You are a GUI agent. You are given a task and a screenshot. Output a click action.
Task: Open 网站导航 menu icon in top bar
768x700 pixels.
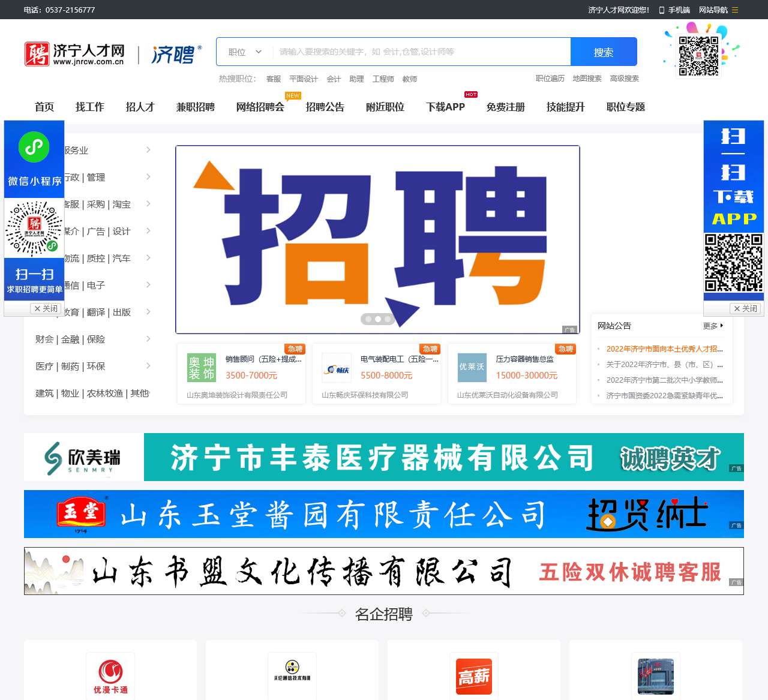pyautogui.click(x=735, y=10)
